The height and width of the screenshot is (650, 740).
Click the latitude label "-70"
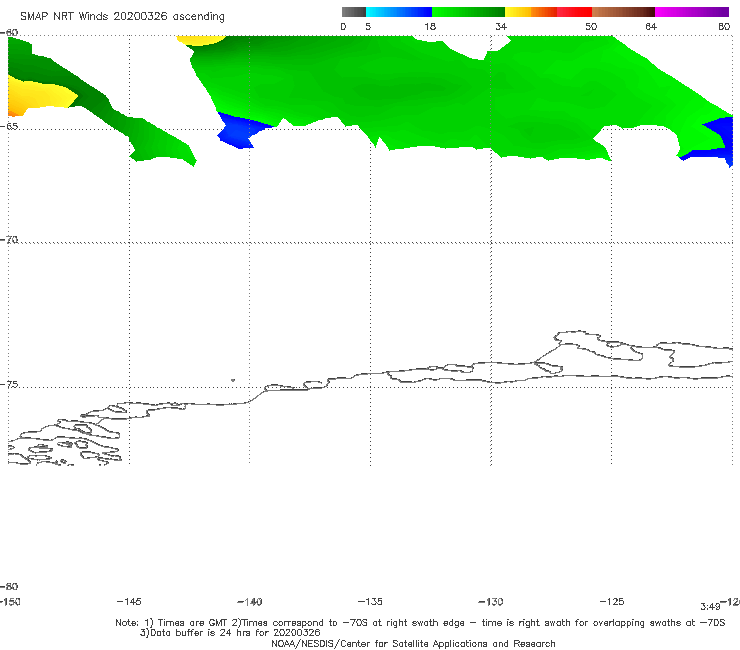pos(9,239)
